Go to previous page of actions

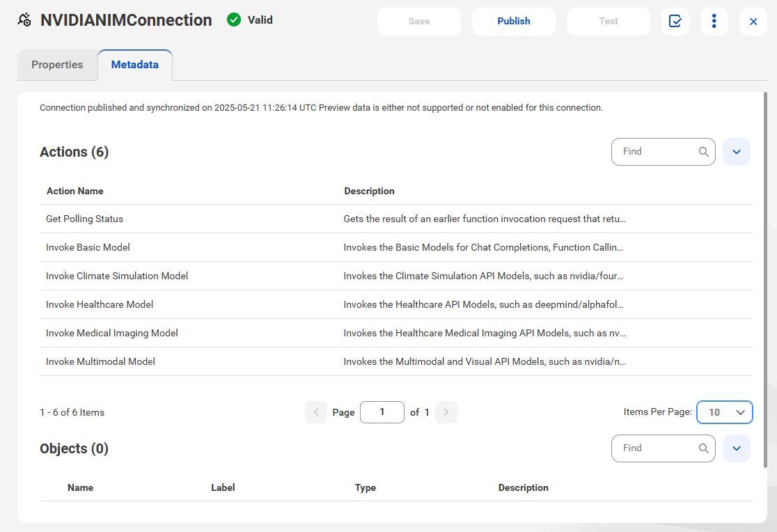tap(316, 412)
